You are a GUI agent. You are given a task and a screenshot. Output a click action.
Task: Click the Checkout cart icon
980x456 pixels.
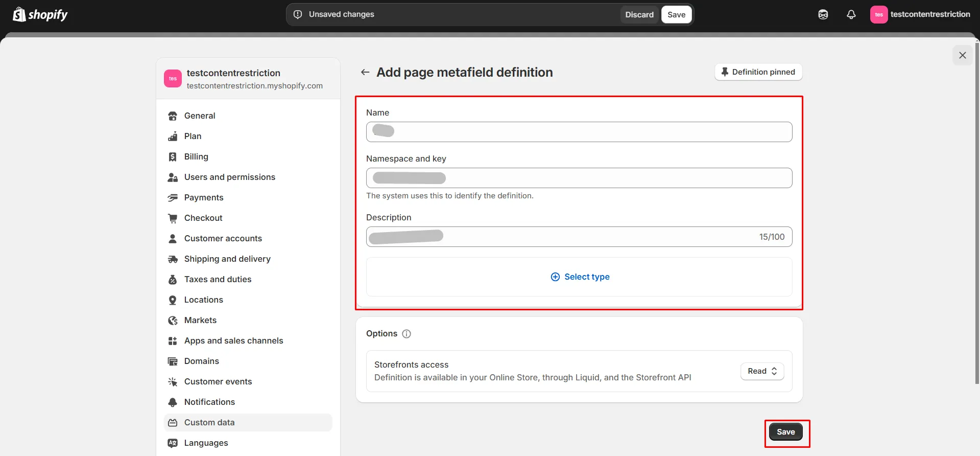[173, 218]
